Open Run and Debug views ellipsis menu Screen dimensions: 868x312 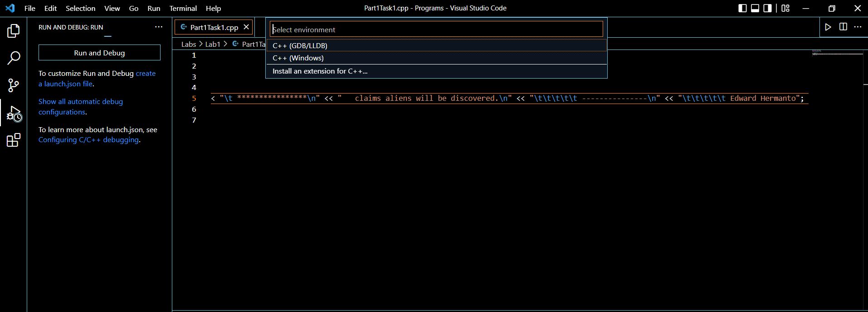pos(159,27)
